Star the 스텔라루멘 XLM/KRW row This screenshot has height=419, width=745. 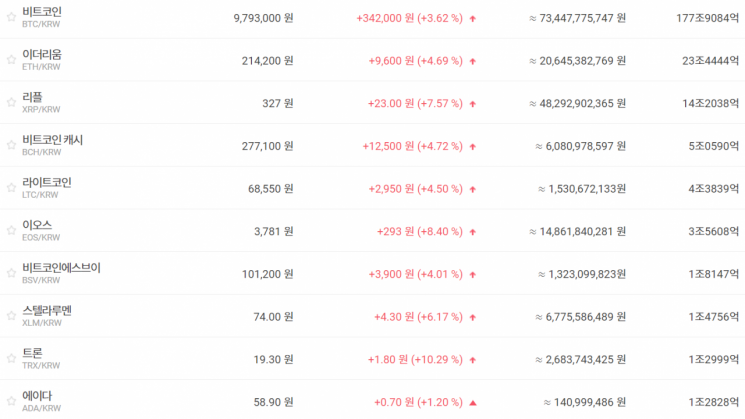[x=11, y=316]
